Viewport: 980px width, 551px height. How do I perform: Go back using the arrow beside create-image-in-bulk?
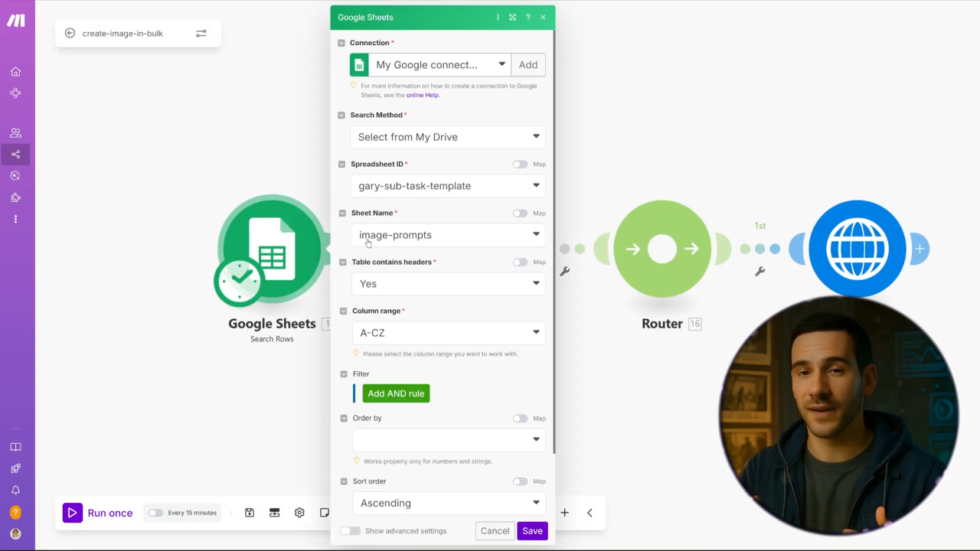(70, 33)
